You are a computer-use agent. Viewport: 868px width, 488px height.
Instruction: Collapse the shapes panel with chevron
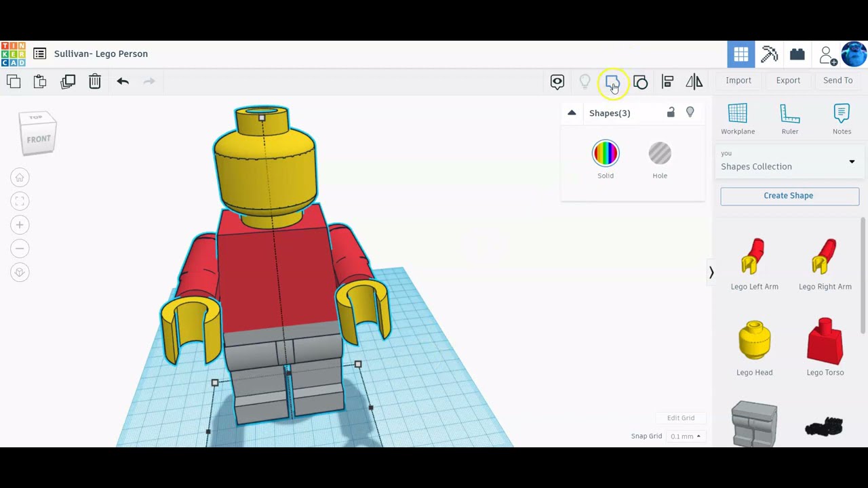711,272
